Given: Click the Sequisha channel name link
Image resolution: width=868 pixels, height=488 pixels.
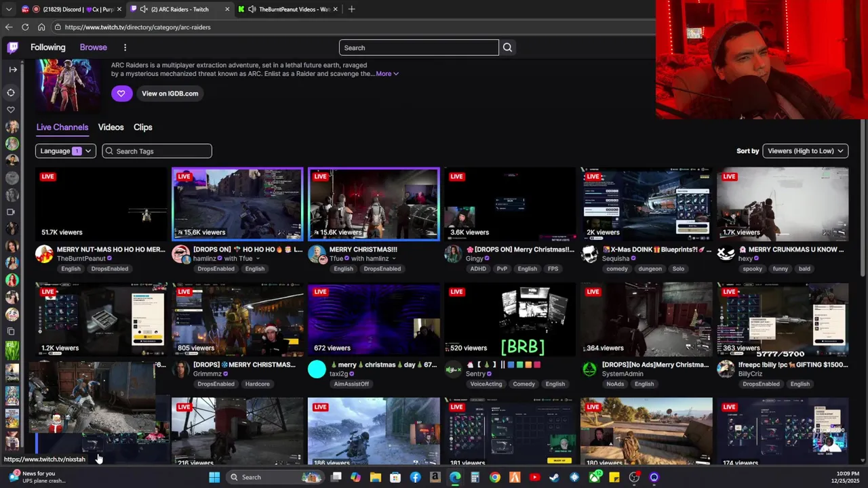Looking at the screenshot, I should click(x=616, y=258).
